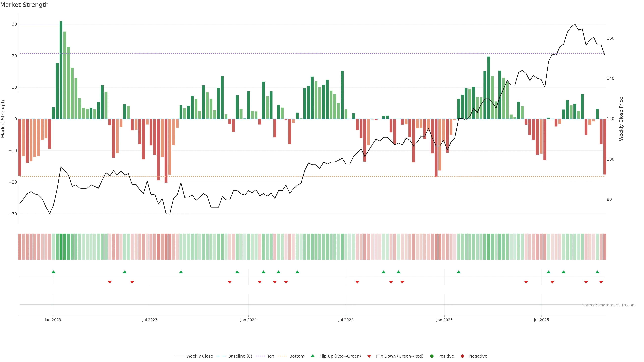Click the Market Strength chart title
This screenshot has height=362, width=644.
click(x=24, y=5)
